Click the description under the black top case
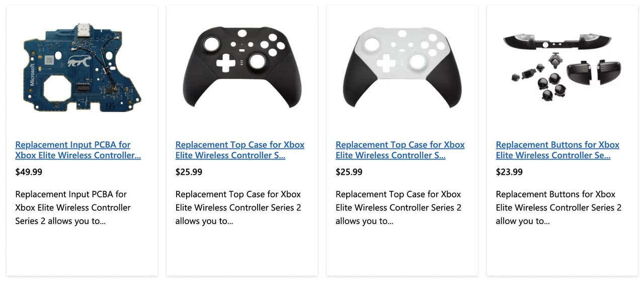The image size is (644, 281). (x=238, y=207)
